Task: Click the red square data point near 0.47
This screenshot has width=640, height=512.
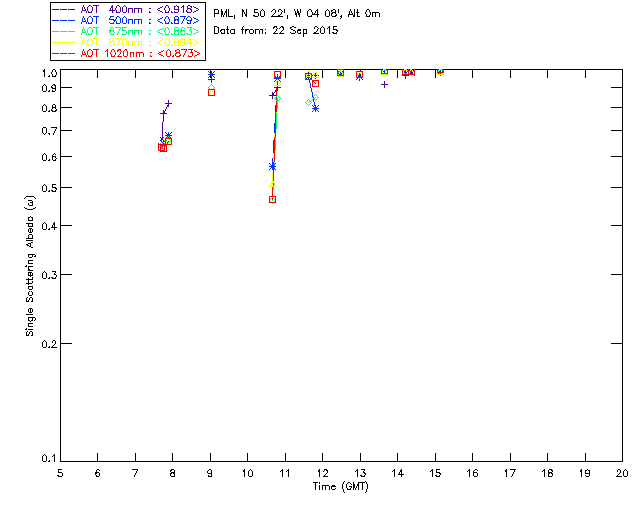Action: (273, 200)
